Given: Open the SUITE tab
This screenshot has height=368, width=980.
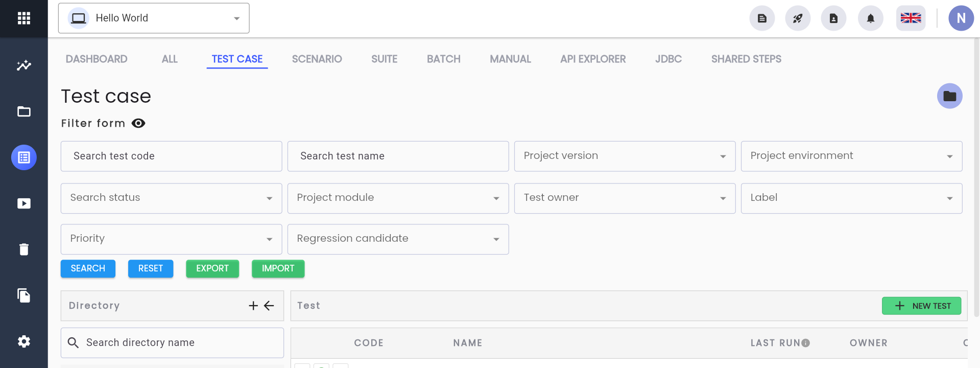Looking at the screenshot, I should pyautogui.click(x=385, y=59).
